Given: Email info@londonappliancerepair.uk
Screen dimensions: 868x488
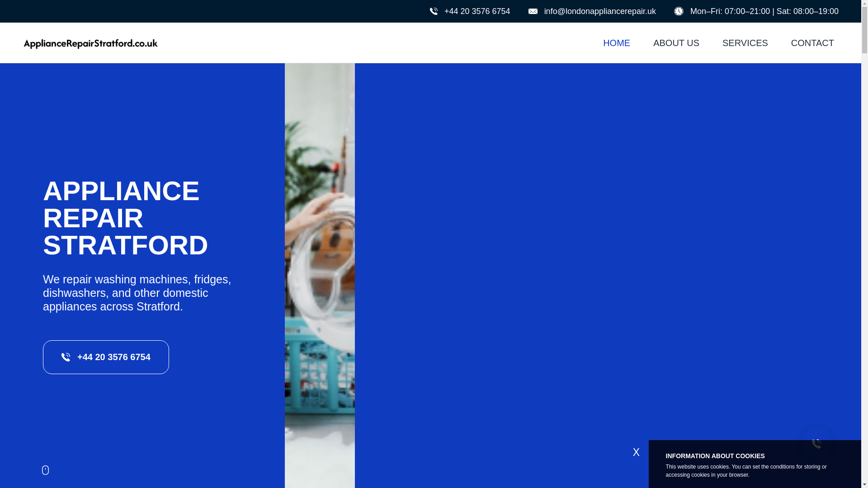Looking at the screenshot, I should click(x=599, y=11).
